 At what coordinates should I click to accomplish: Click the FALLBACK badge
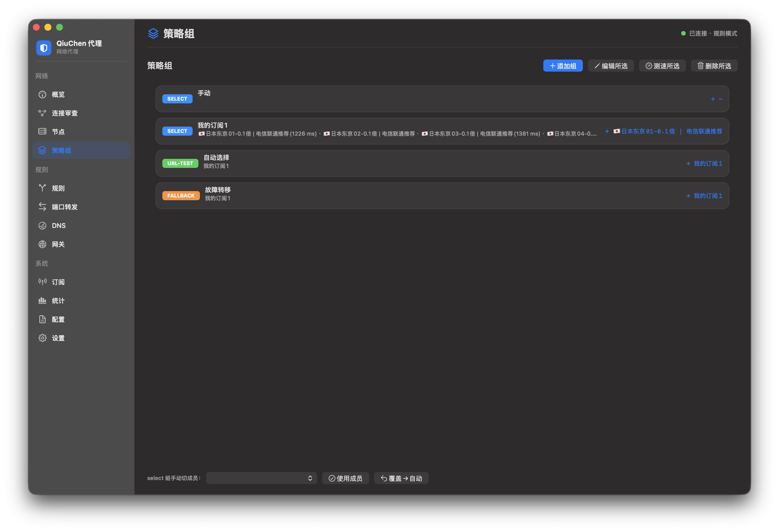pyautogui.click(x=181, y=196)
